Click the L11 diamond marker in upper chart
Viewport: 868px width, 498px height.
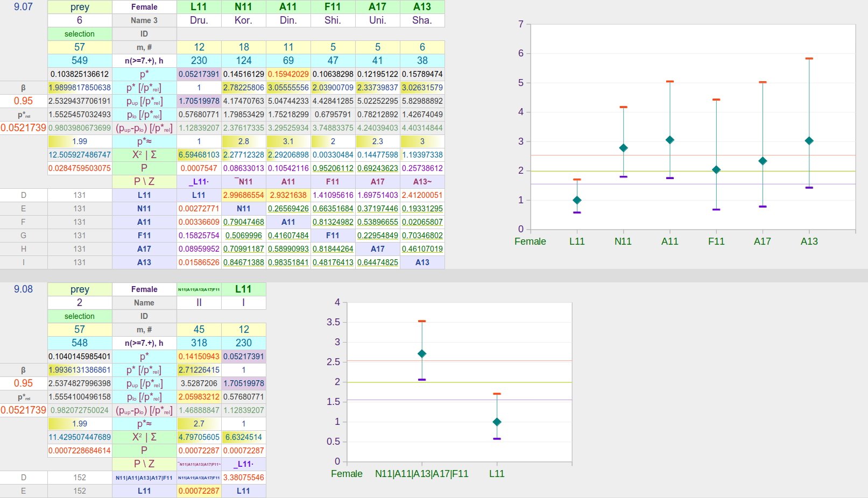click(x=577, y=200)
